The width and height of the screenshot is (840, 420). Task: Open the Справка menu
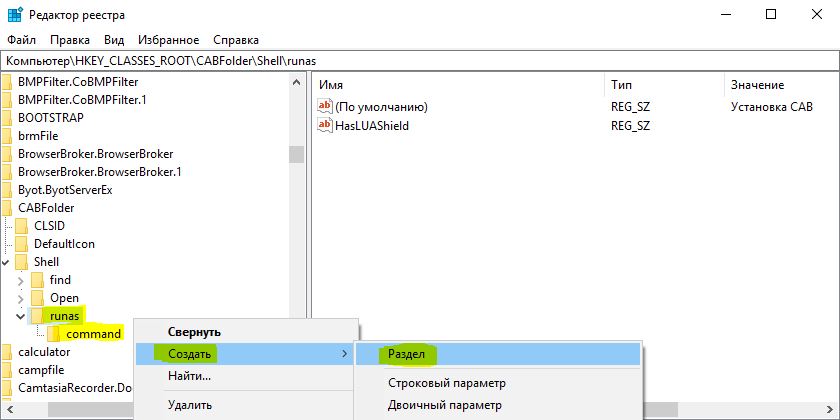[236, 40]
